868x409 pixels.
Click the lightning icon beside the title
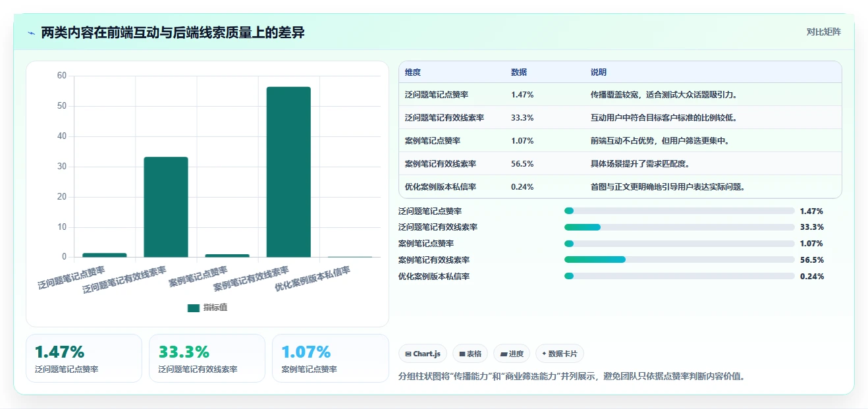pyautogui.click(x=32, y=33)
